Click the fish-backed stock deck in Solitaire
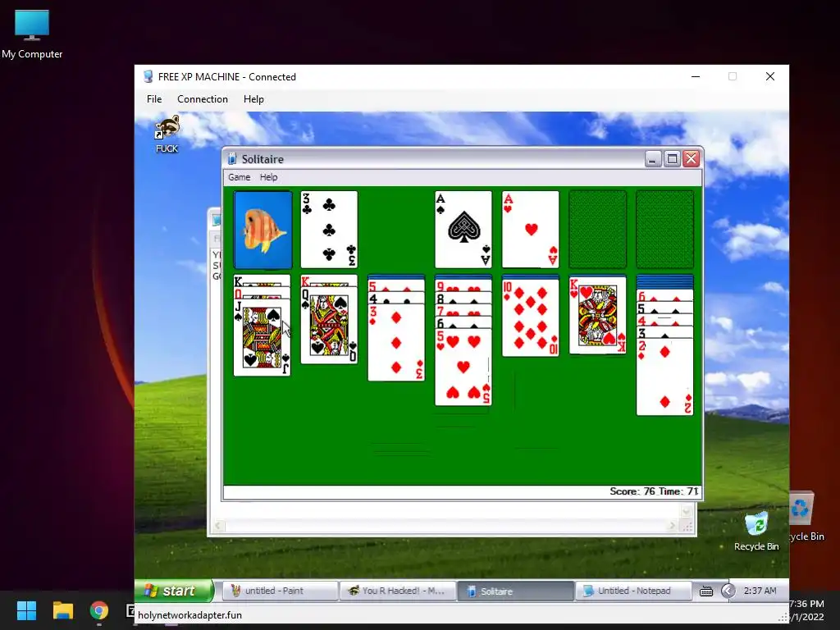840x630 pixels. pos(263,230)
